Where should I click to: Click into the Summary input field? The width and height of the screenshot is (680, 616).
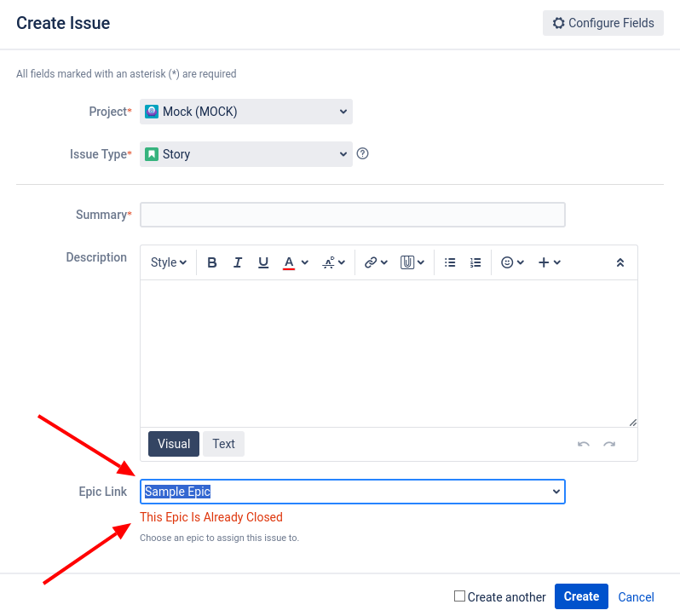(353, 215)
